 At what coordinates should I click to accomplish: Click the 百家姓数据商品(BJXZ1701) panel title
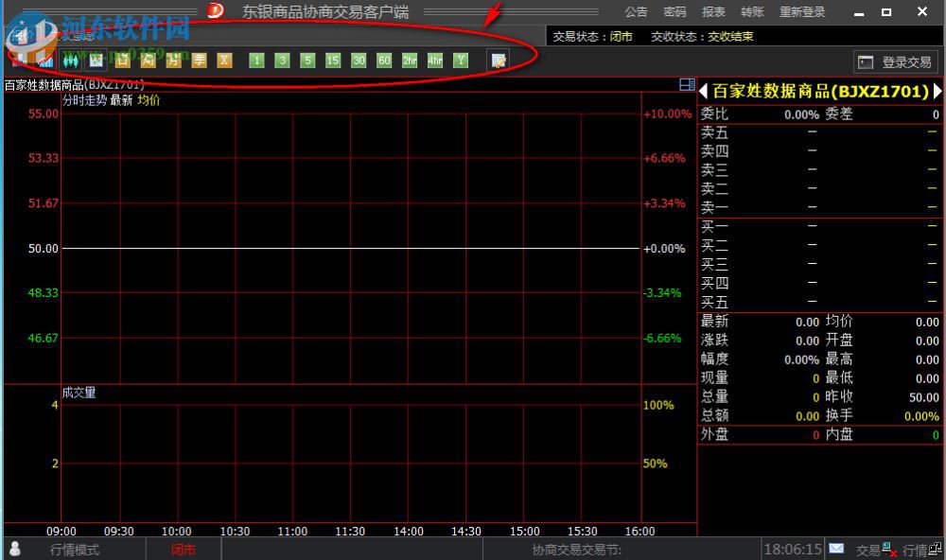click(x=820, y=92)
